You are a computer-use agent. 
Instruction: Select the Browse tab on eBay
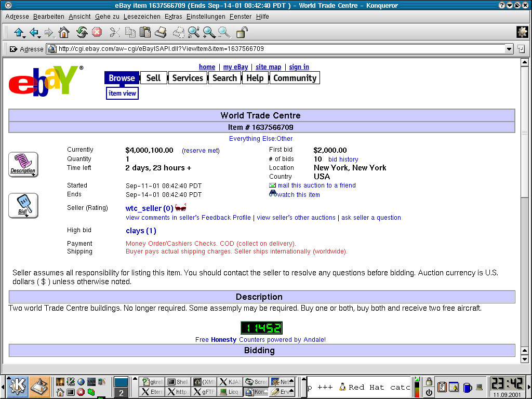click(122, 78)
